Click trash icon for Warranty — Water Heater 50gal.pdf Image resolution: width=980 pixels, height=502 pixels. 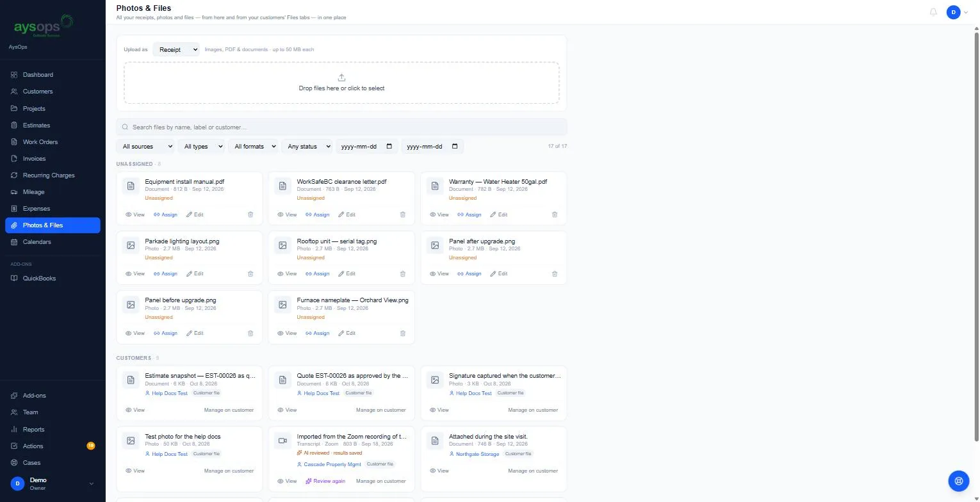coord(555,215)
